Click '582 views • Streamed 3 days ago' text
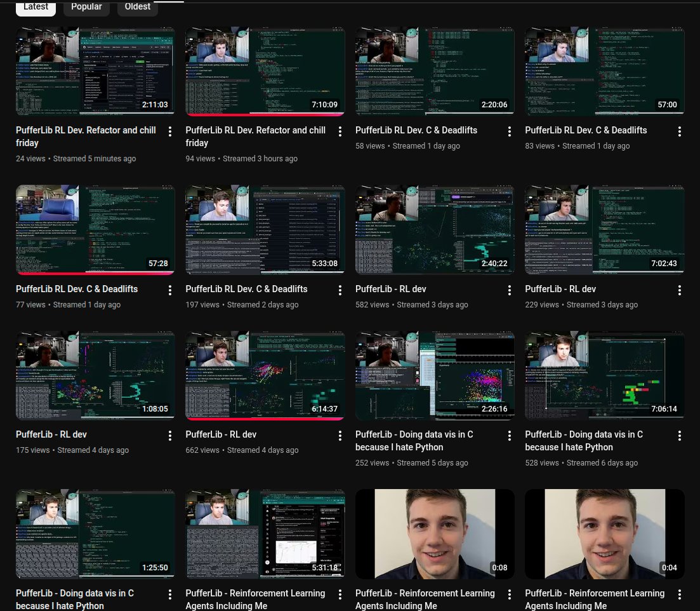This screenshot has height=611, width=700. click(x=412, y=305)
